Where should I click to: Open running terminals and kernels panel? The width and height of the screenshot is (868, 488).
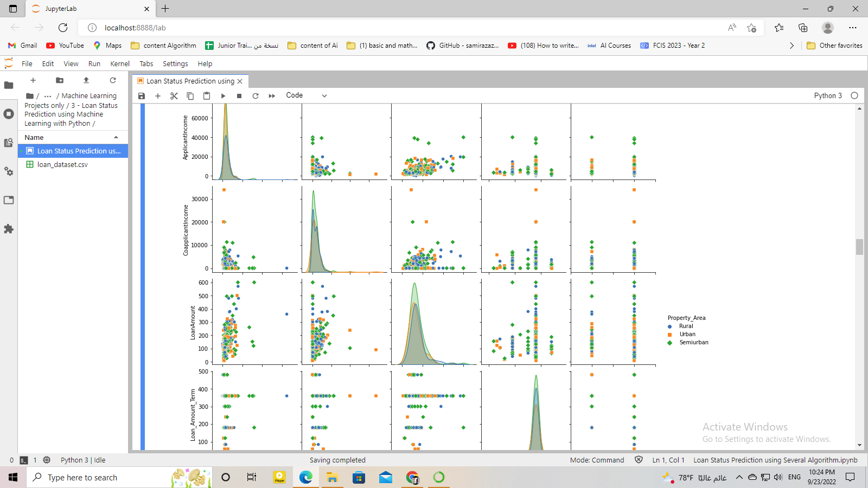[x=8, y=114]
